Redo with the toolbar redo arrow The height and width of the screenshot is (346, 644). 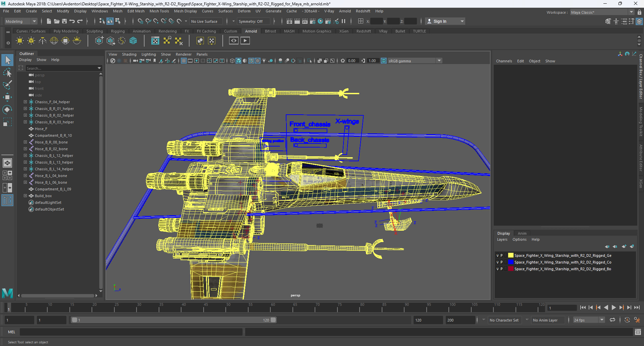coord(80,21)
